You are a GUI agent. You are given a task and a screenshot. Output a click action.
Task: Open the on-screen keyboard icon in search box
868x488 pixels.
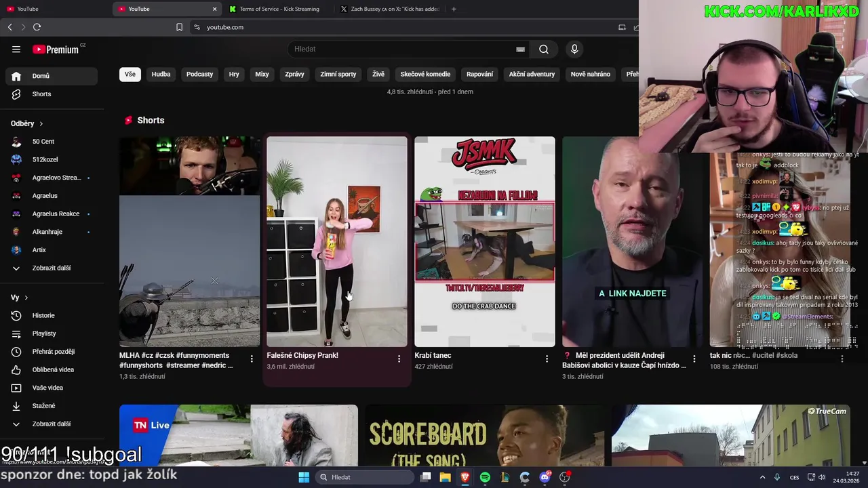pos(520,49)
